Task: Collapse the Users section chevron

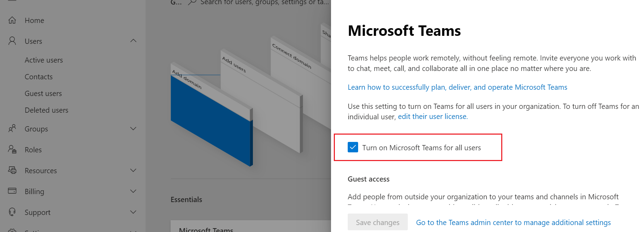Action: [133, 41]
